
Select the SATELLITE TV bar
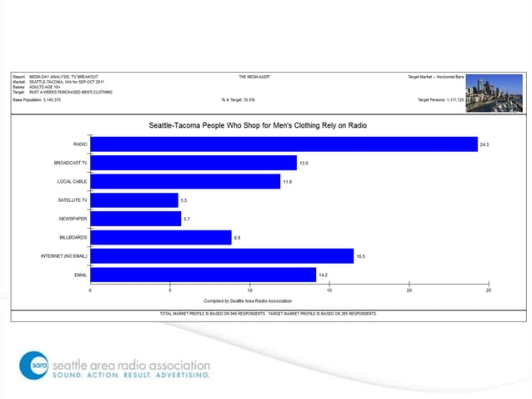[x=134, y=200]
